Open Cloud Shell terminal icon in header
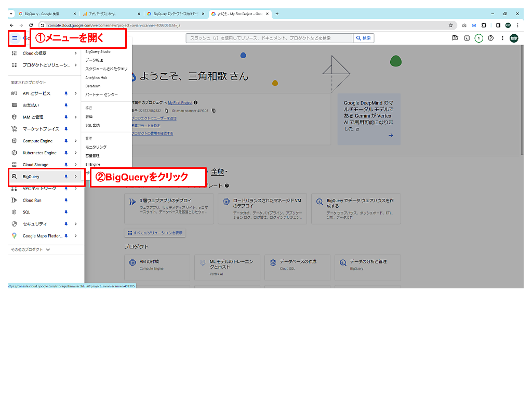Image resolution: width=532 pixels, height=399 pixels. pyautogui.click(x=467, y=38)
